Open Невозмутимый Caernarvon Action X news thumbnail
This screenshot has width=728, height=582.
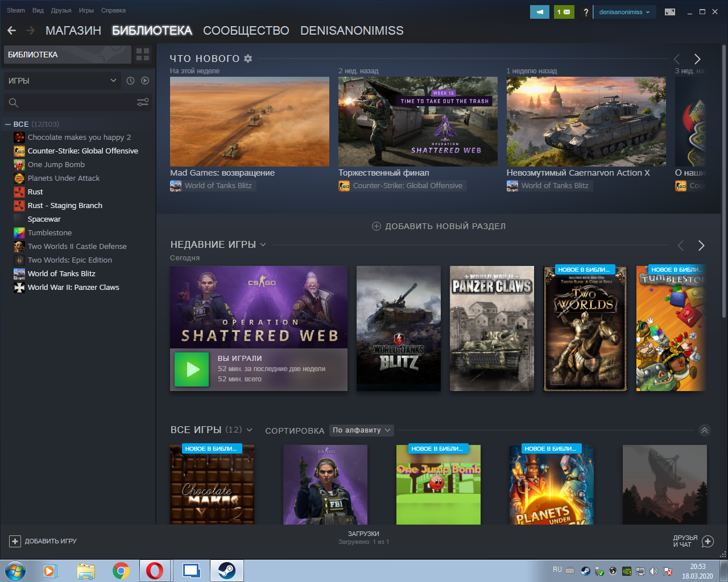point(586,122)
